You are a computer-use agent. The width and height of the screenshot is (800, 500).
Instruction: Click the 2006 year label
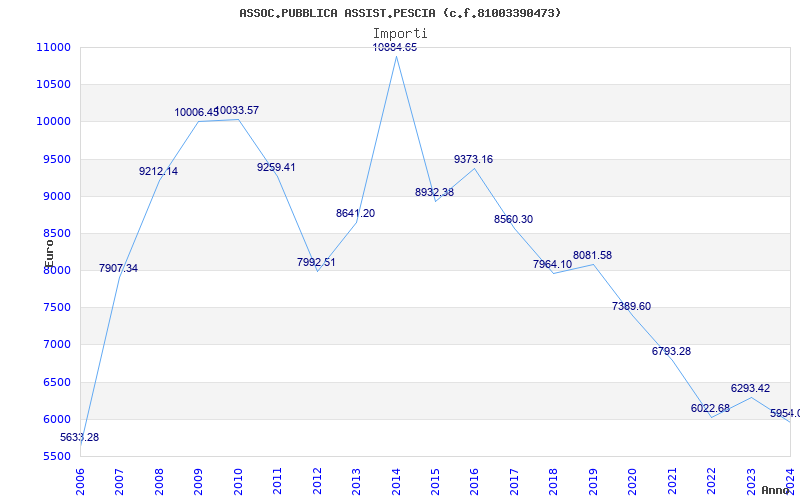[x=80, y=482]
